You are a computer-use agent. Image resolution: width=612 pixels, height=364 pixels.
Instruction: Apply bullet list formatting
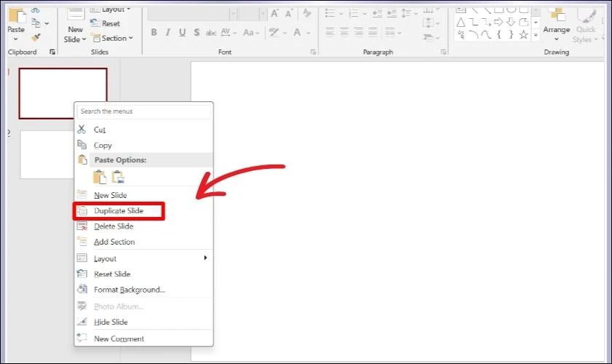[330, 14]
